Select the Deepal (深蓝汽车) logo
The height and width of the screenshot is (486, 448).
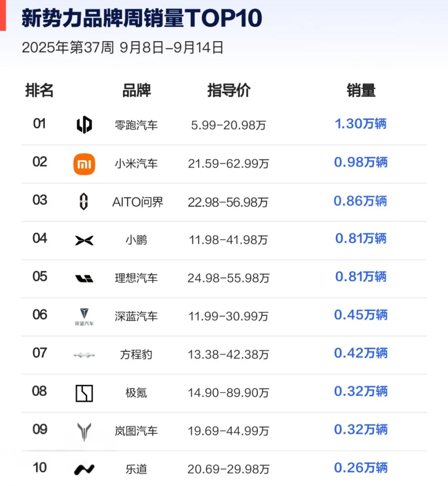click(84, 316)
